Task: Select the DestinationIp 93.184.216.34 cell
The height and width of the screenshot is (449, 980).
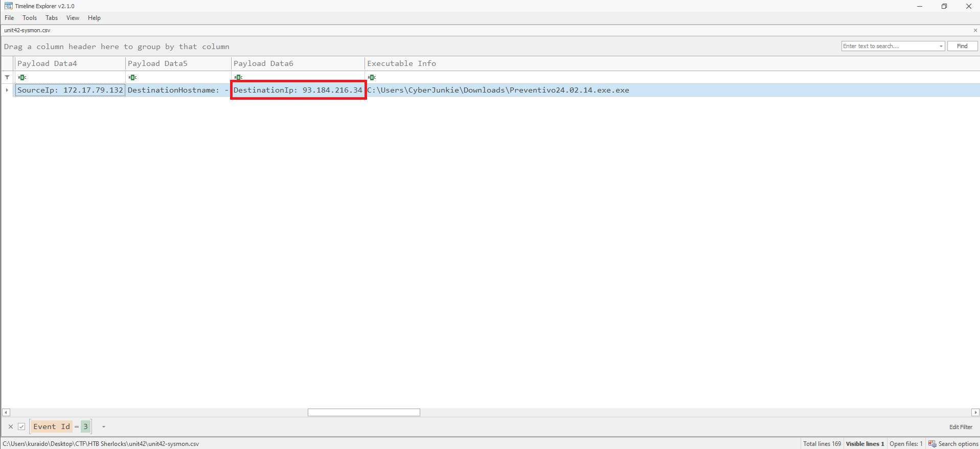Action: tap(298, 90)
